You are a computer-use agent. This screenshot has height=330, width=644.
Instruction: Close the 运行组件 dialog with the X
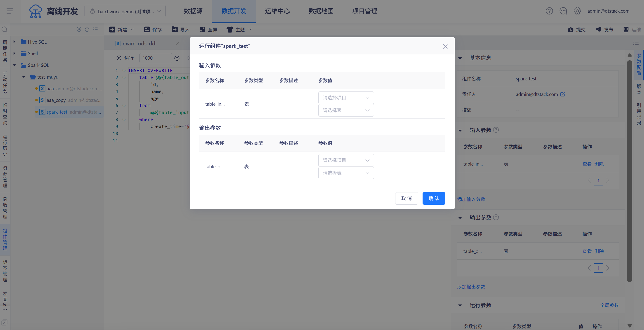click(x=445, y=47)
